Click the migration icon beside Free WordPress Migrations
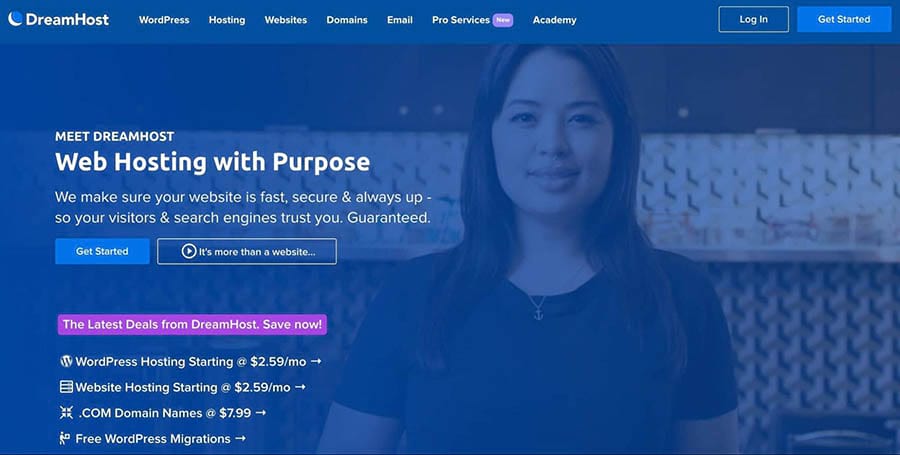900x455 pixels. [65, 438]
